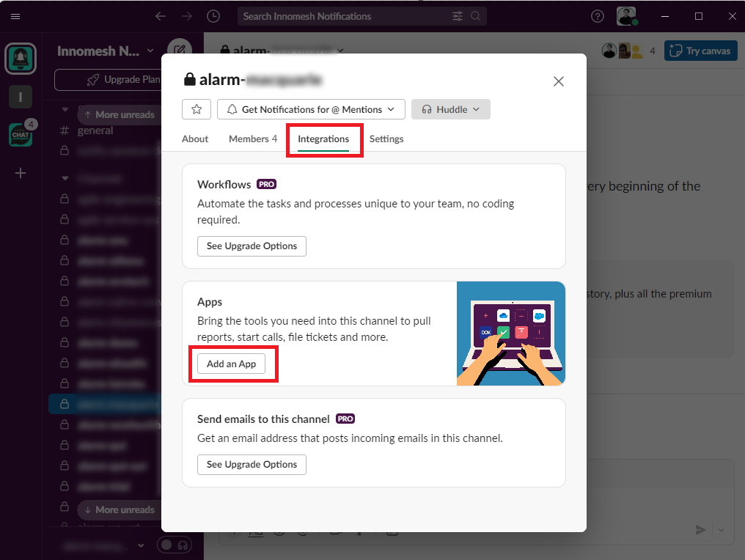Screen dimensions: 745x560
Task: Click See Upgrade Options under Workflows
Action: coord(252,246)
